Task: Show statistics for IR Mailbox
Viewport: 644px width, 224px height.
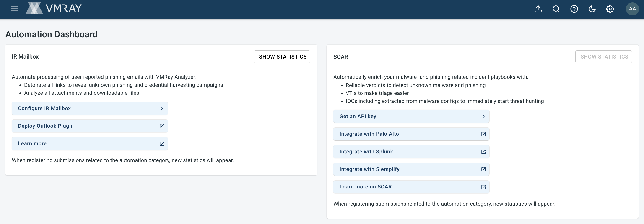Action: pyautogui.click(x=282, y=57)
